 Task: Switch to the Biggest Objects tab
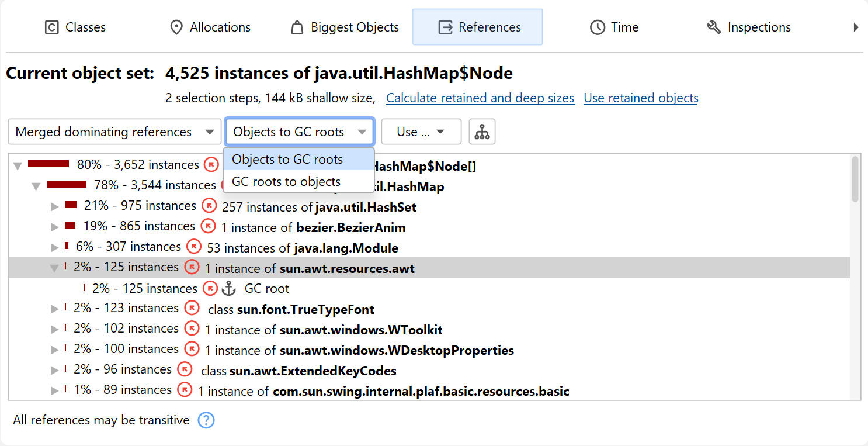pos(345,27)
